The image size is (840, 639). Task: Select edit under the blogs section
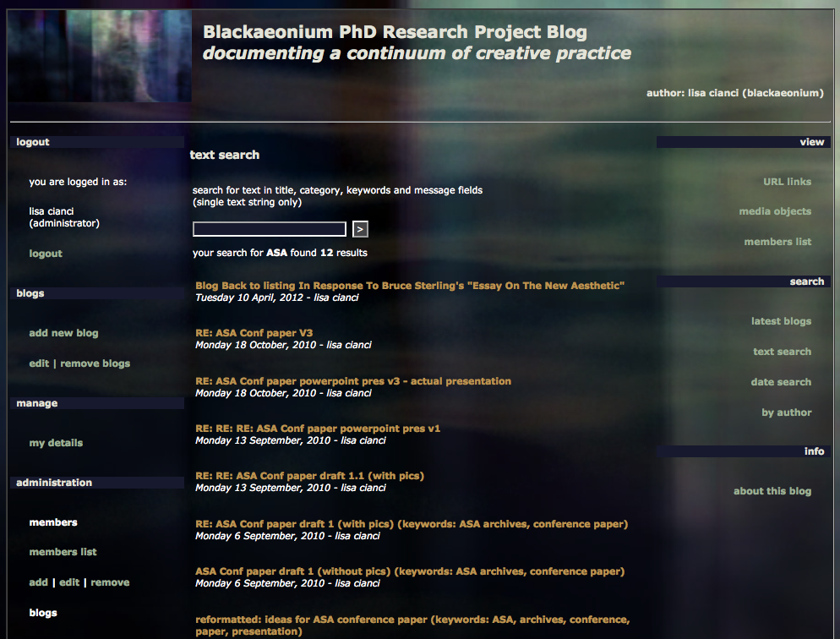point(39,363)
